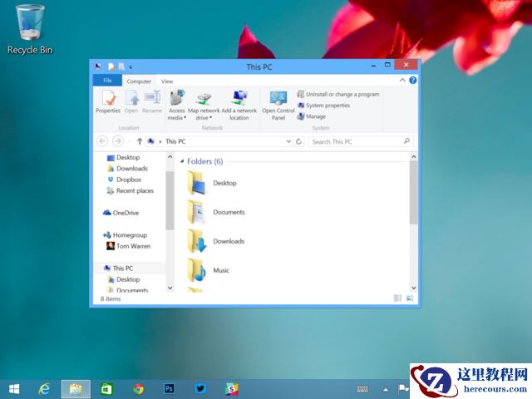
Task: Select Homegroup in the navigation pane
Action: click(126, 234)
